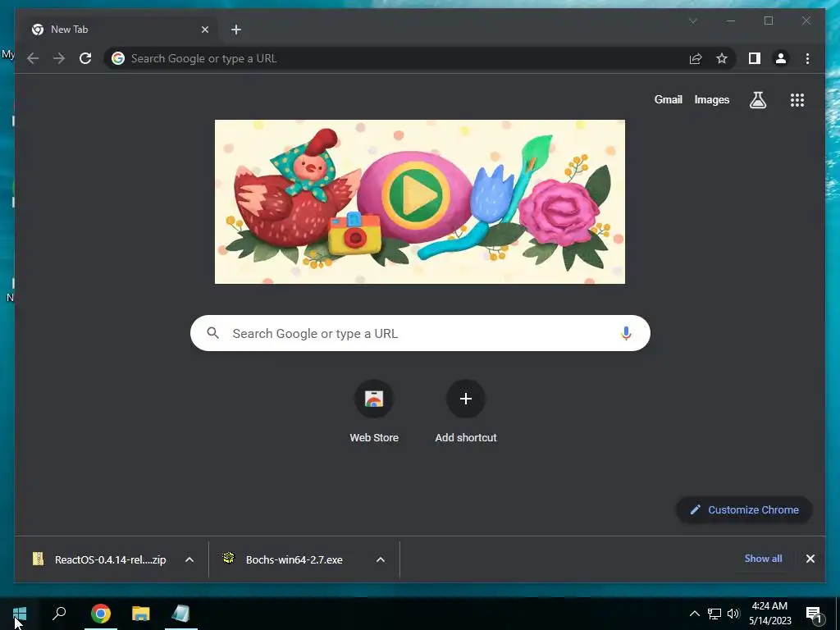The image size is (840, 630).
Task: Click the Customize Chrome button
Action: coord(744,510)
